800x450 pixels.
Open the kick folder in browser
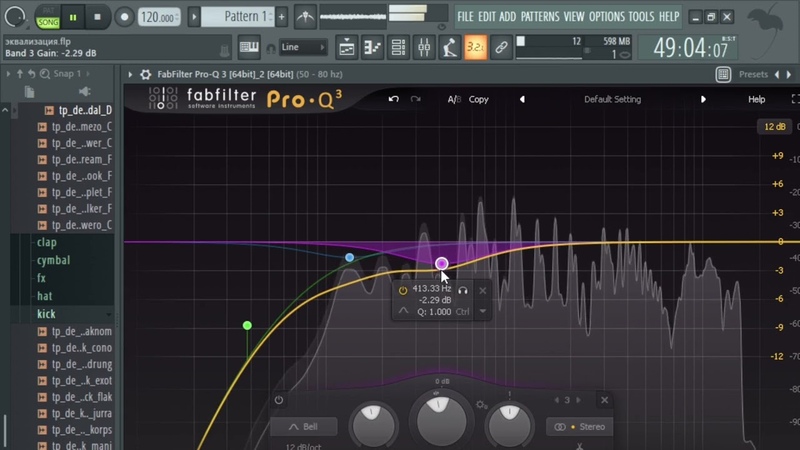pyautogui.click(x=46, y=314)
